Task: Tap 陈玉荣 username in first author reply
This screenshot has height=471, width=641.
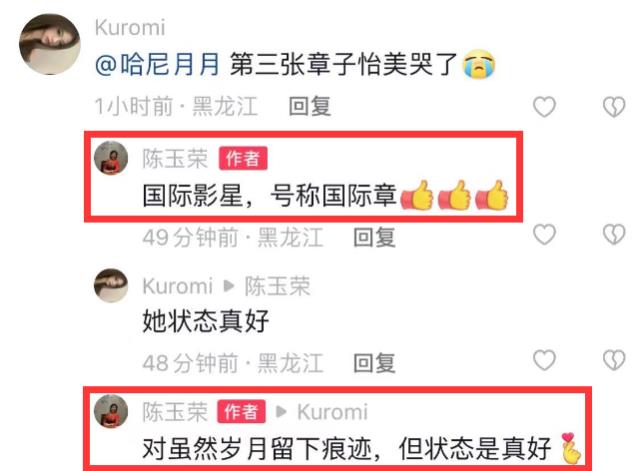Action: (175, 159)
